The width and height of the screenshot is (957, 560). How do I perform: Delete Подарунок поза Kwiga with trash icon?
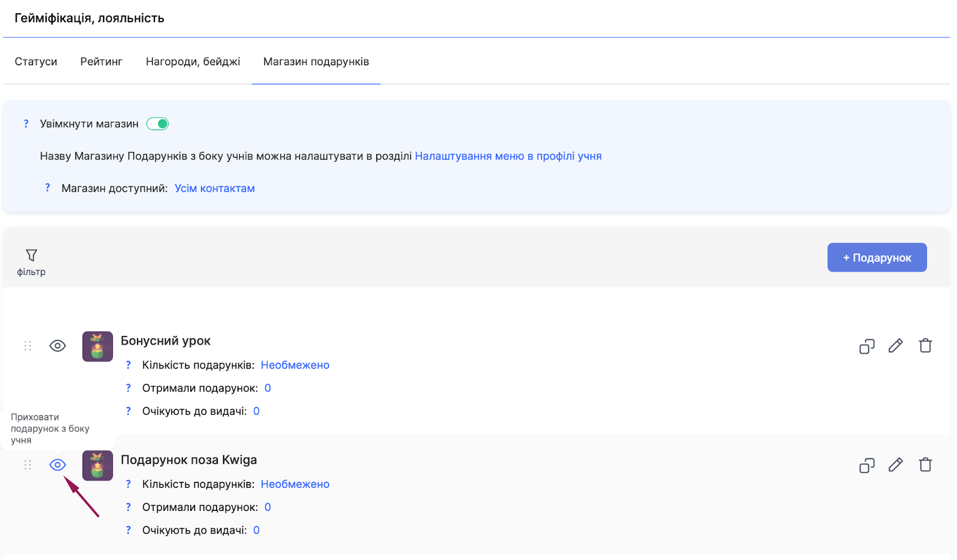(x=925, y=464)
